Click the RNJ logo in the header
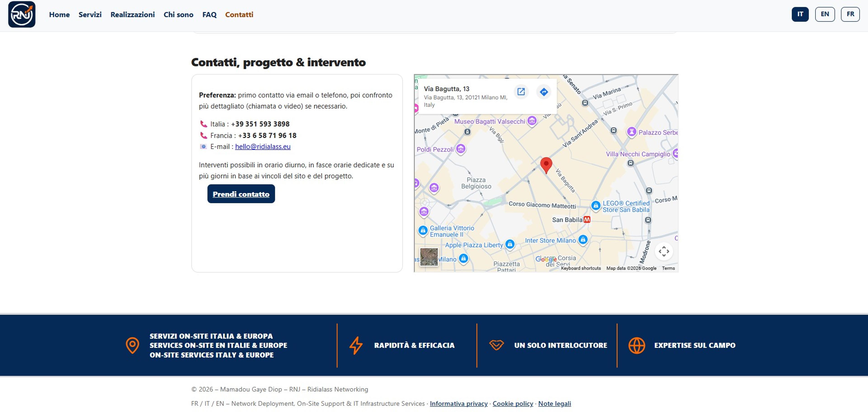Viewport: 868px width, 414px height. click(x=21, y=14)
